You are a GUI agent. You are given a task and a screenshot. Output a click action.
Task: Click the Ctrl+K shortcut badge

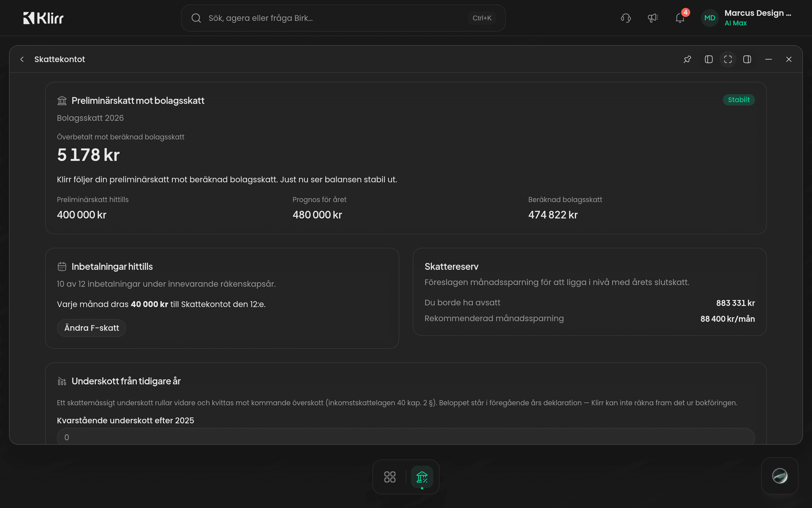pos(482,18)
